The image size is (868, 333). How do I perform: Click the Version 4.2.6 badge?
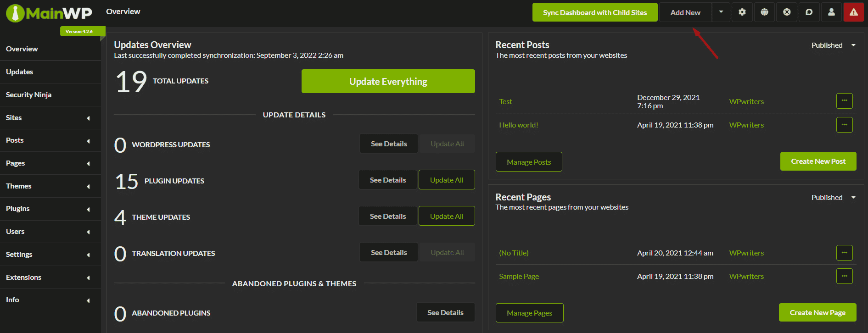point(83,31)
